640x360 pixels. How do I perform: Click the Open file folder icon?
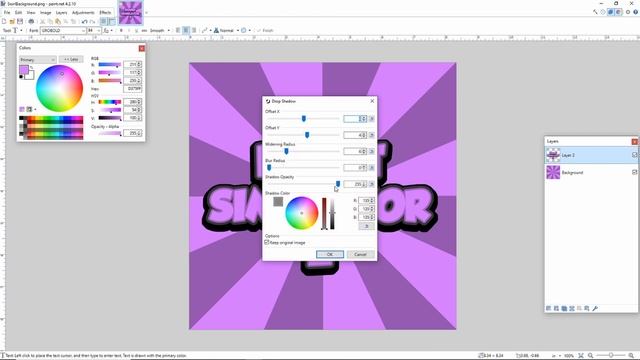(x=12, y=22)
